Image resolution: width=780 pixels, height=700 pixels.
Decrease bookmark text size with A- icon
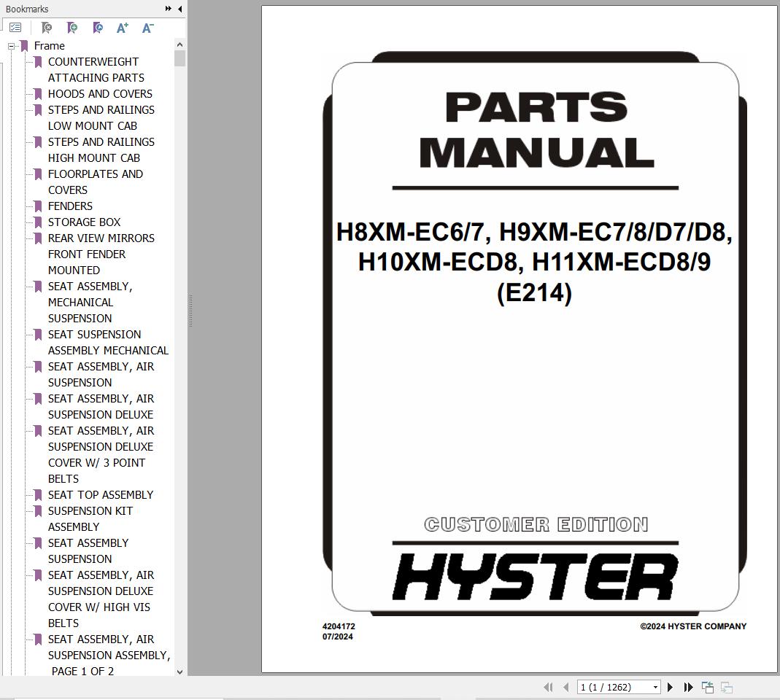click(x=147, y=27)
